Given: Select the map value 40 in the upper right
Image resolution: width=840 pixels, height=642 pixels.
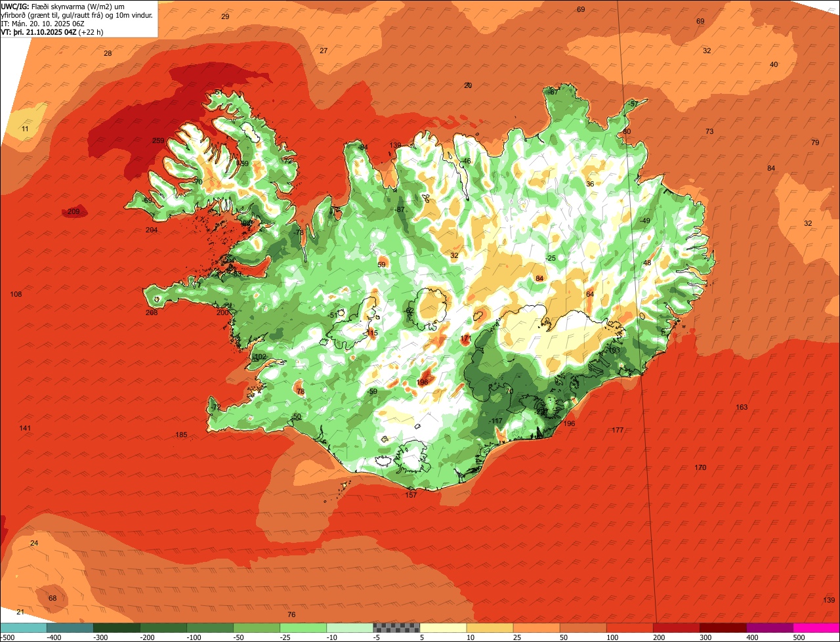Looking at the screenshot, I should 774,64.
